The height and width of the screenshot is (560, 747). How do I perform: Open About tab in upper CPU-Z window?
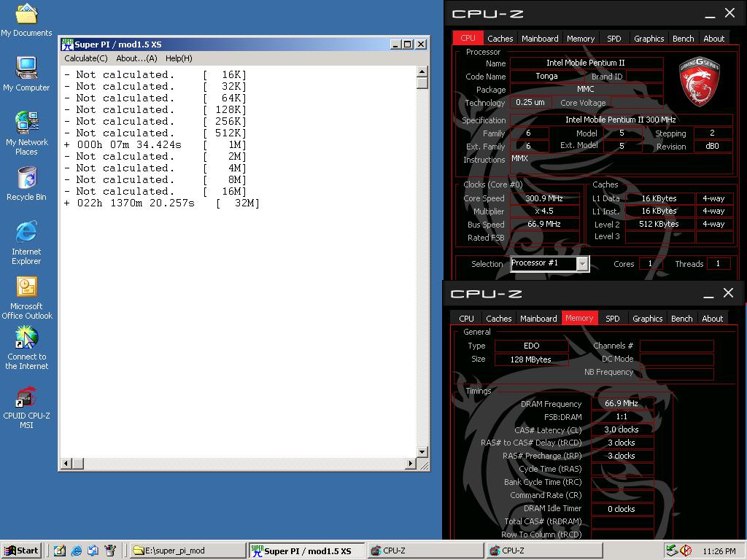pyautogui.click(x=713, y=39)
